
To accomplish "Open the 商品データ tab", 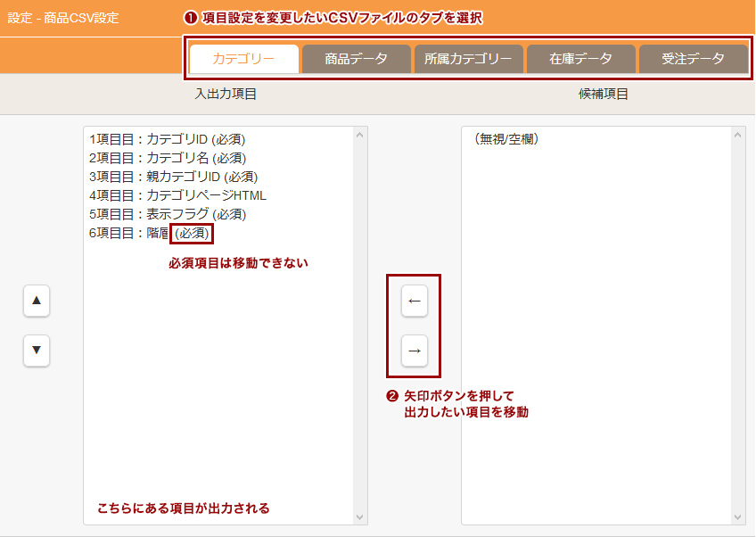I will point(356,59).
